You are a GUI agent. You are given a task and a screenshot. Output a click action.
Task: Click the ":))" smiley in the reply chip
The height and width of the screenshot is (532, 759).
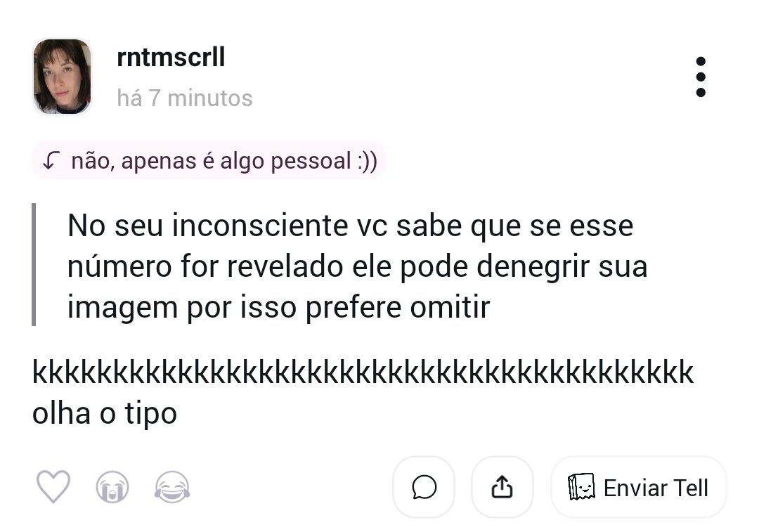click(x=365, y=162)
